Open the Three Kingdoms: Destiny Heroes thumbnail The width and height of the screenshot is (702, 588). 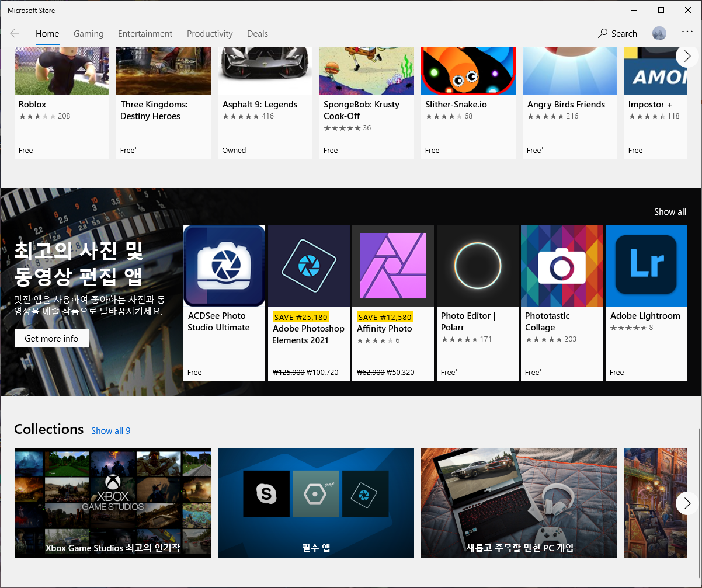(164, 71)
